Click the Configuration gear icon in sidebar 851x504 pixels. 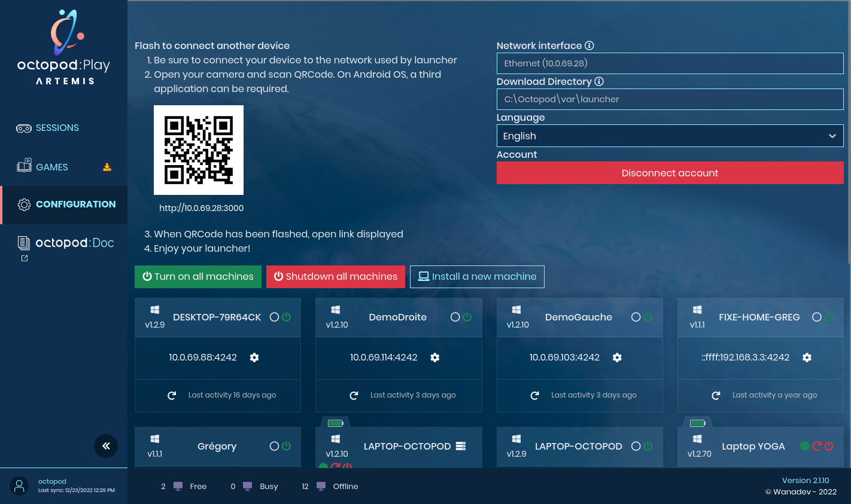coord(24,204)
